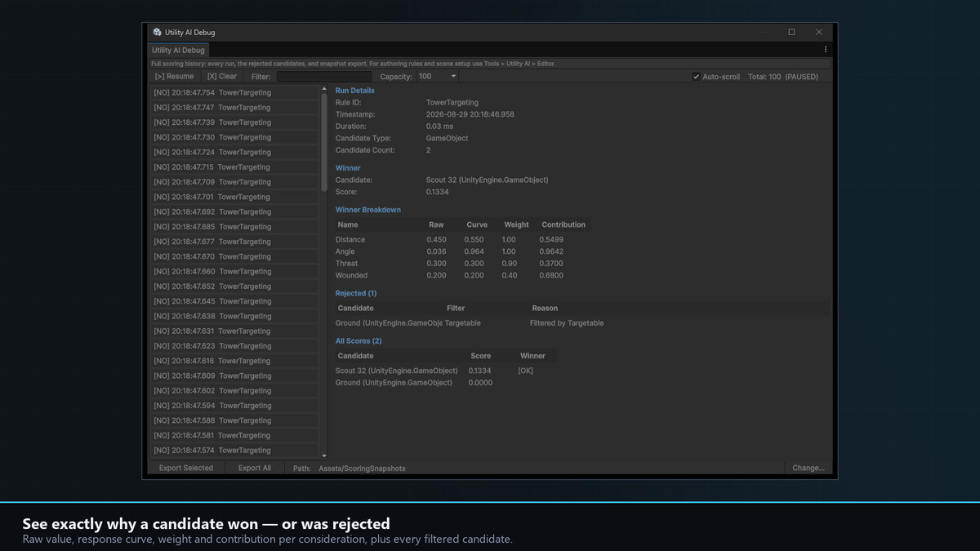
Task: Click the Ground score 0.0000 value
Action: 480,383
